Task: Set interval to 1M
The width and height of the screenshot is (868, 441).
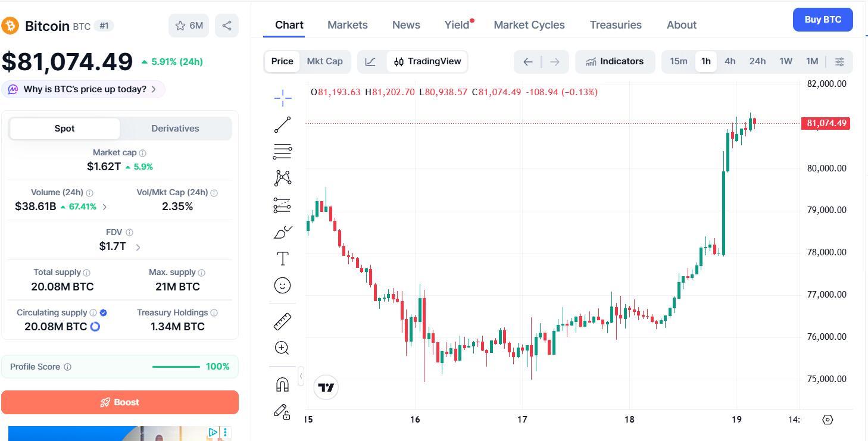Action: coord(812,61)
